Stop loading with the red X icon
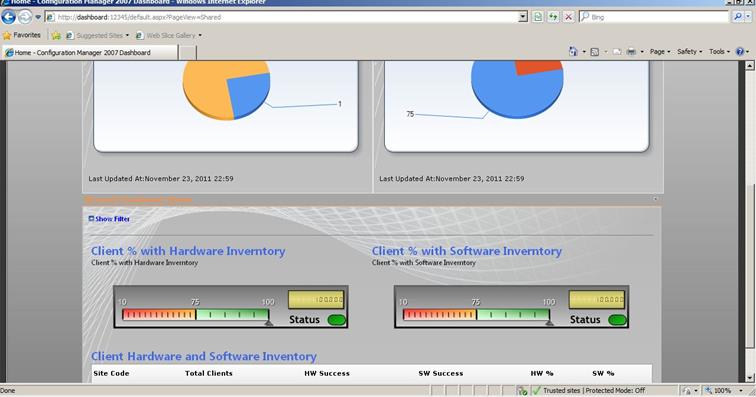 point(568,17)
